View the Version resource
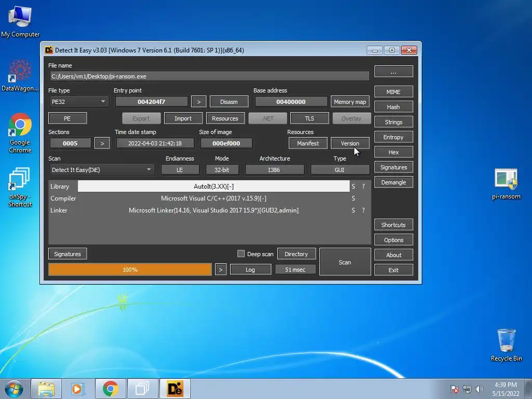 pos(350,143)
